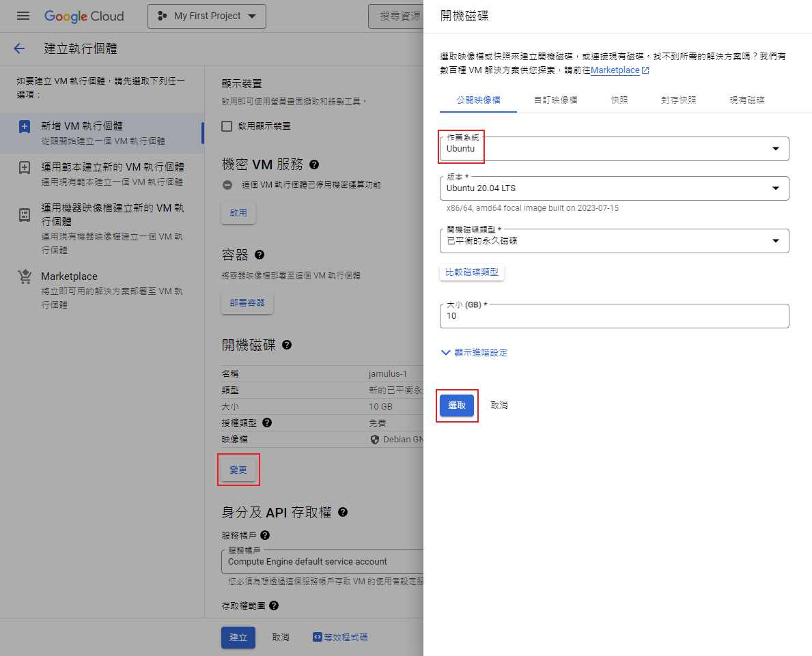Open the Marketplace link in the description
Viewport: 812px width, 656px height.
coord(615,70)
